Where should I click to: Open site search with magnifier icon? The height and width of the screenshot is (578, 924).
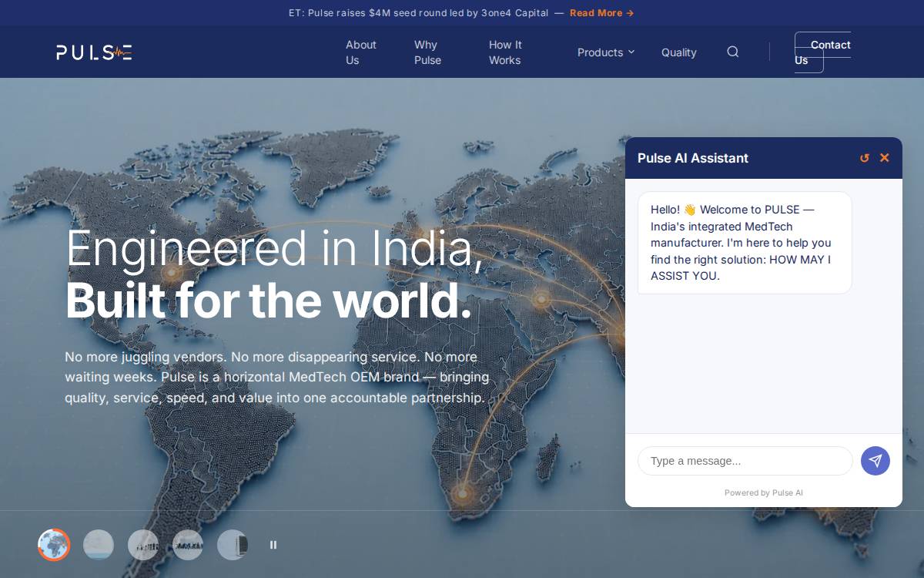tap(733, 52)
